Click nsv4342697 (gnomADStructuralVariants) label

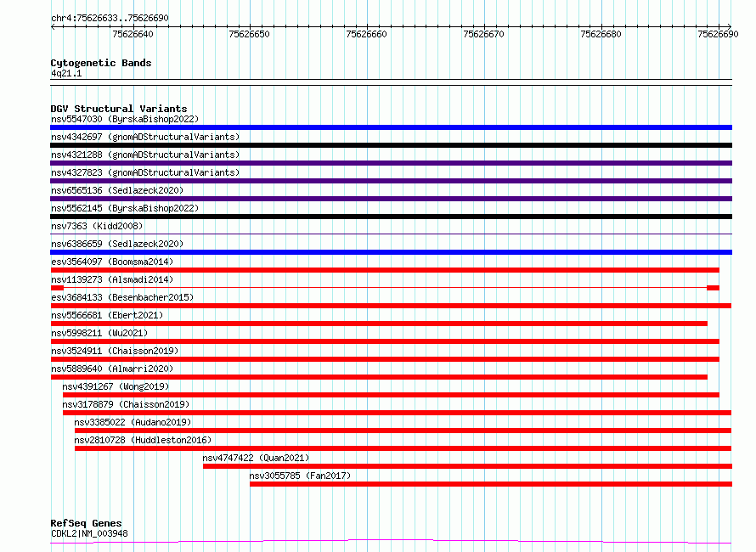[x=145, y=137]
